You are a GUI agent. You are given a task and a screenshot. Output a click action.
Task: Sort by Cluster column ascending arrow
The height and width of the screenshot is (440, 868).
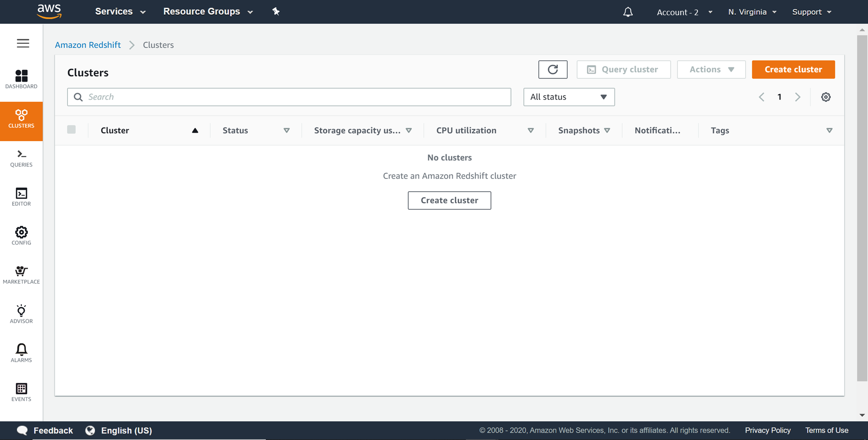[195, 130]
